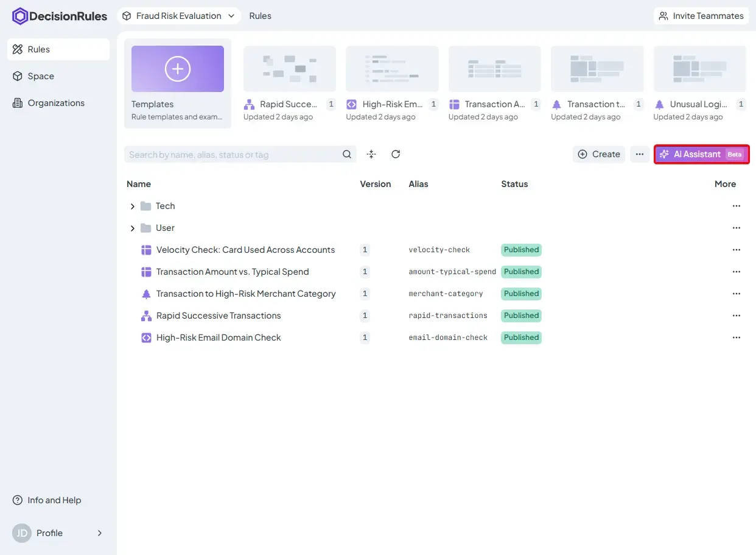This screenshot has width=756, height=555.
Task: Open more options for Velocity Check row
Action: click(x=737, y=250)
